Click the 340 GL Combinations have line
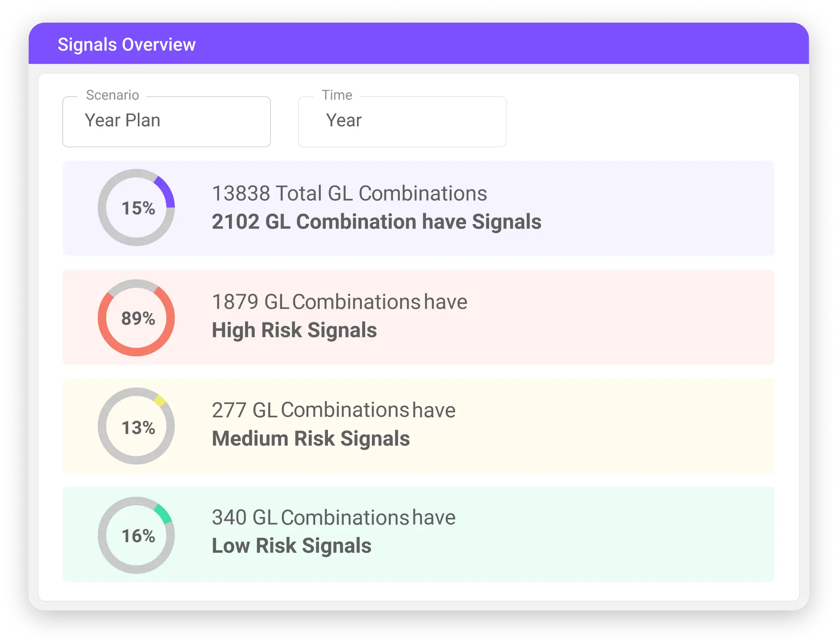This screenshot has width=837, height=644. coord(333,518)
